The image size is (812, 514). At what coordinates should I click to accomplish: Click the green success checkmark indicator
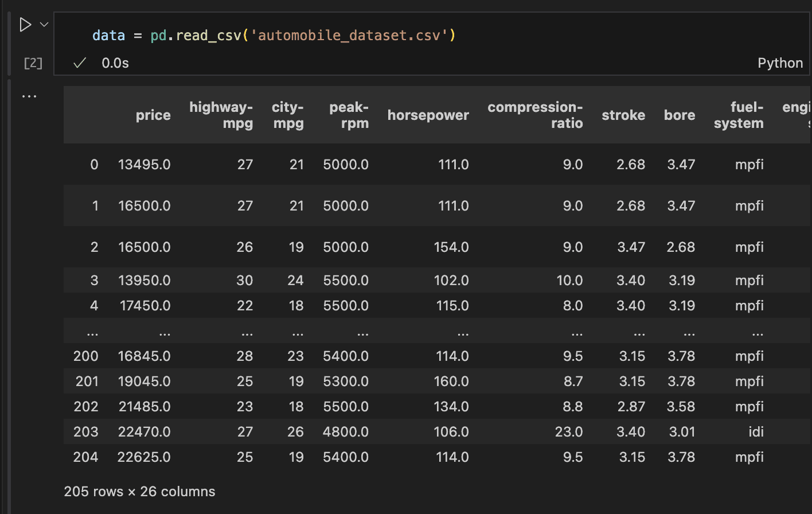tap(79, 63)
